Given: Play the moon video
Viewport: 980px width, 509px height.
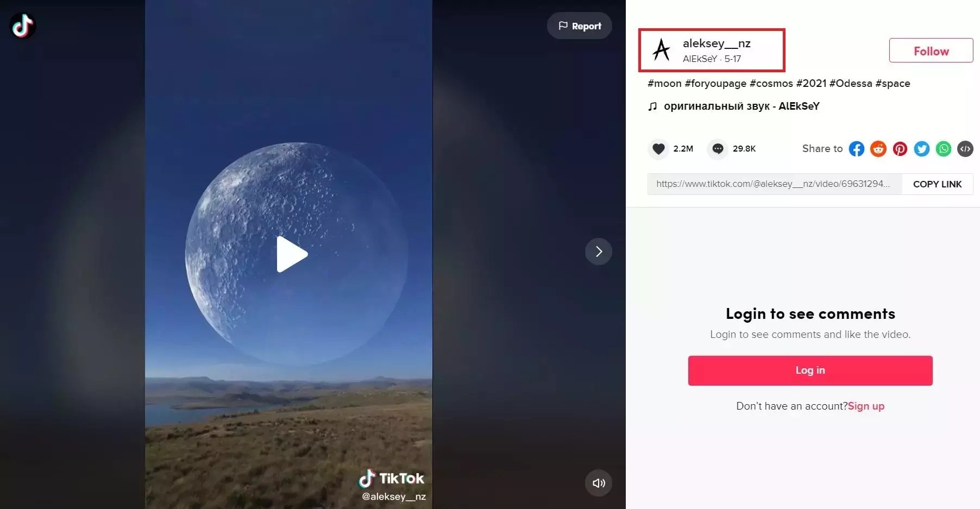Looking at the screenshot, I should click(292, 254).
